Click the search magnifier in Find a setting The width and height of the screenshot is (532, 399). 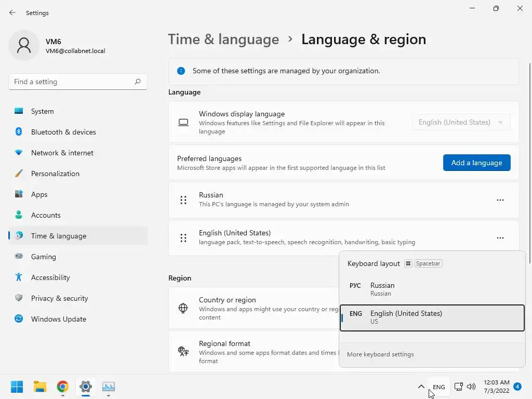click(x=137, y=82)
